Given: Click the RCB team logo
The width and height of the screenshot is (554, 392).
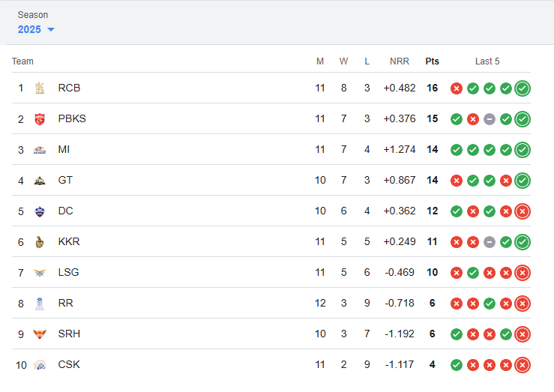Looking at the screenshot, I should coord(40,88).
